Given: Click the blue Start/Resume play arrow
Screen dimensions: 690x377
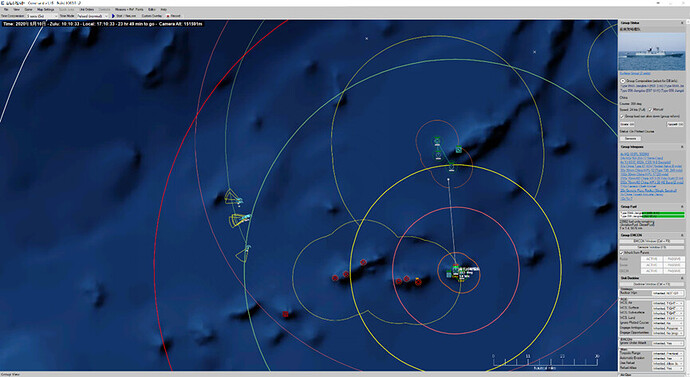Looking at the screenshot, I should click(114, 16).
